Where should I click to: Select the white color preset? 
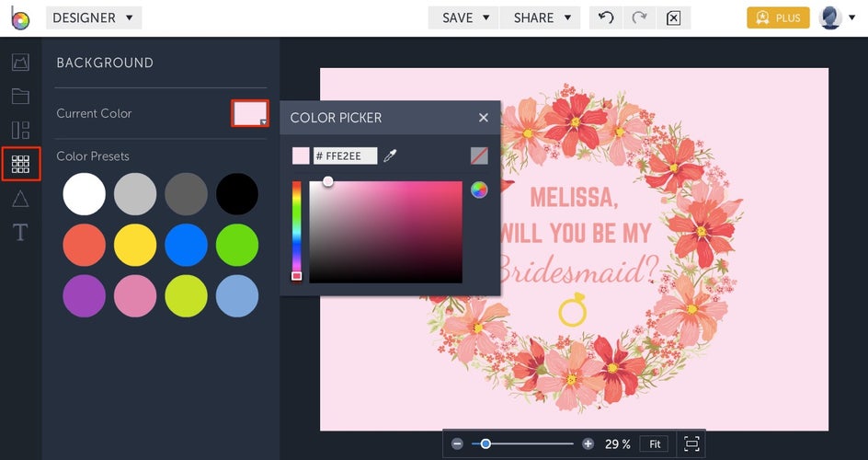pyautogui.click(x=85, y=194)
